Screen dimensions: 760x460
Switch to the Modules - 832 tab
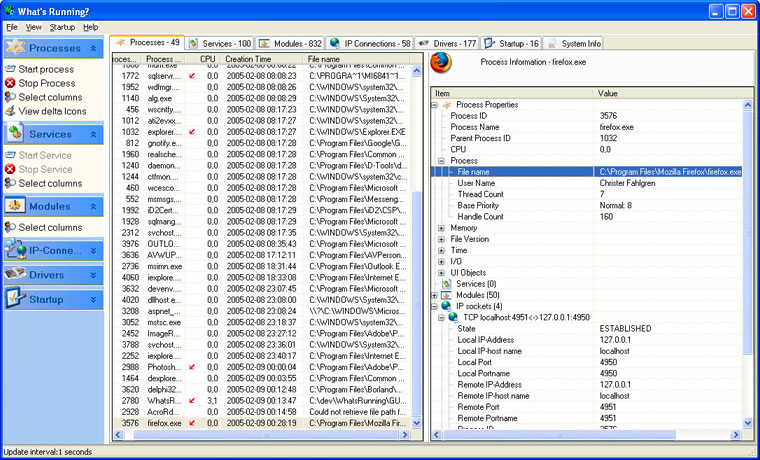click(291, 43)
